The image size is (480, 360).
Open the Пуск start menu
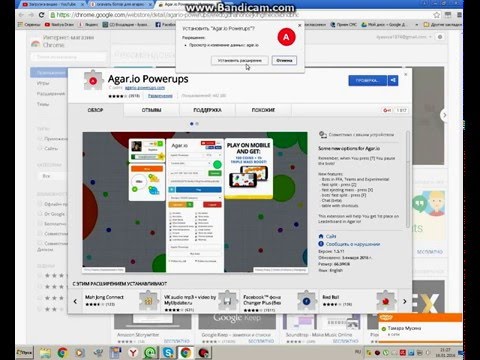click(x=25, y=352)
